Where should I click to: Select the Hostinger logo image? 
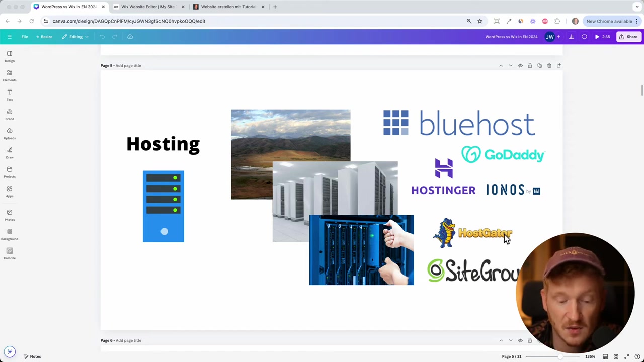pos(443,176)
